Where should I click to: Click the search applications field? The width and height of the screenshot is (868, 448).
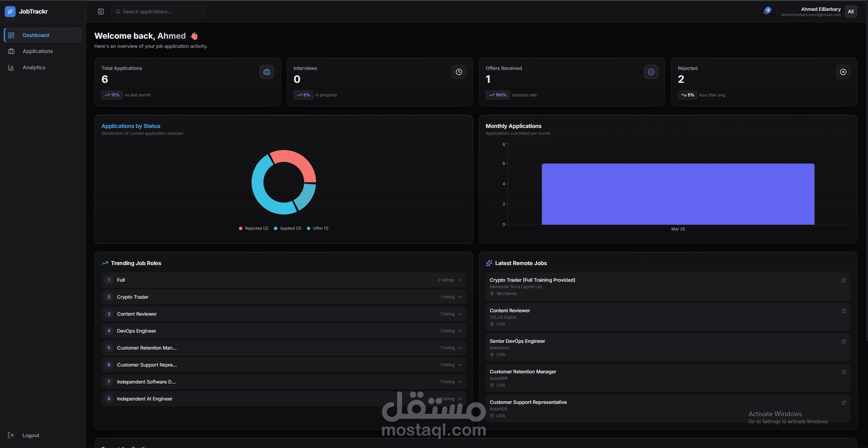[x=158, y=11]
